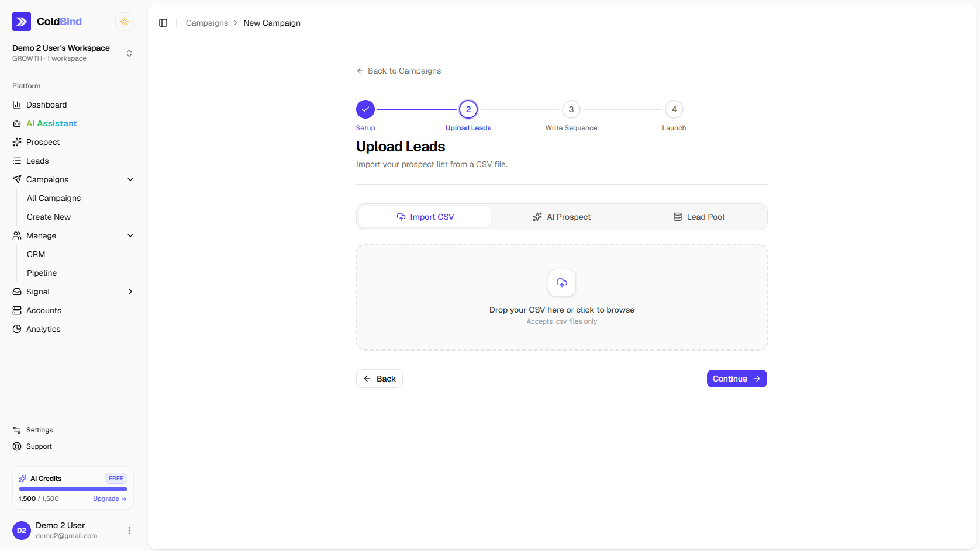Click New Campaign breadcrumb text
Viewport: 980px width, 551px height.
[272, 23]
